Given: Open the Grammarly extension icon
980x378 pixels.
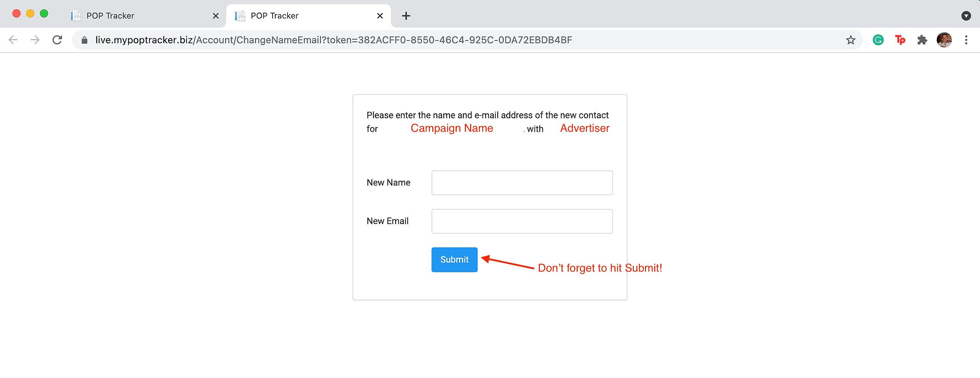Looking at the screenshot, I should point(878,40).
